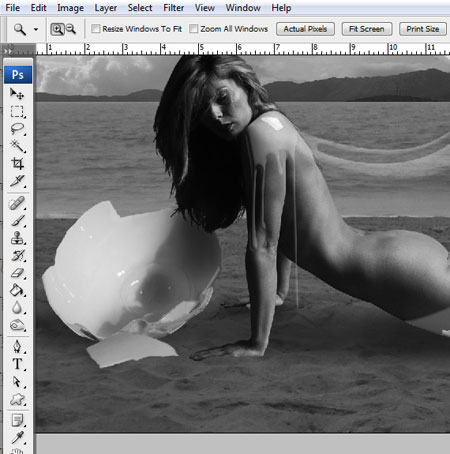Select the Move tool
The image size is (450, 454).
pyautogui.click(x=17, y=94)
